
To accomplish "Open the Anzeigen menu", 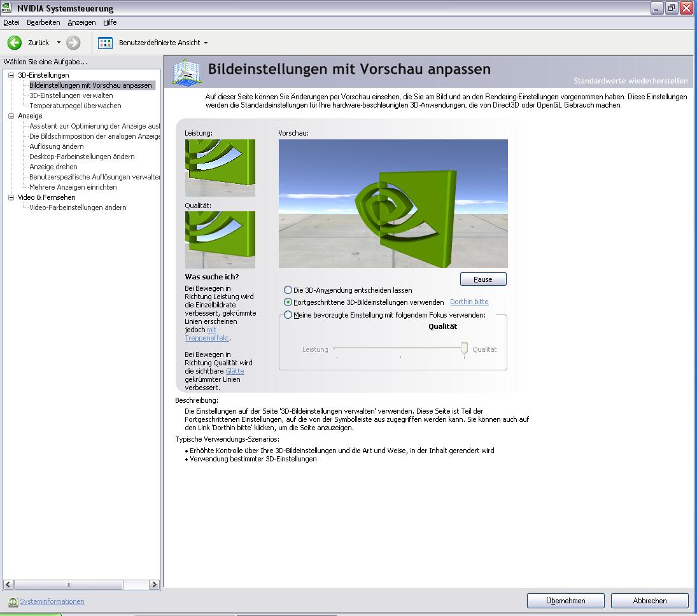I will tap(81, 22).
